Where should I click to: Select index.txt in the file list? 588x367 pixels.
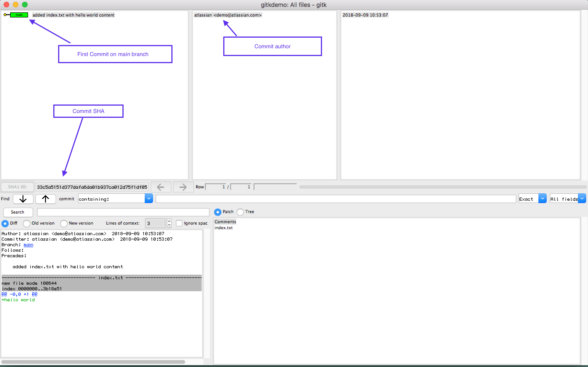(x=223, y=228)
